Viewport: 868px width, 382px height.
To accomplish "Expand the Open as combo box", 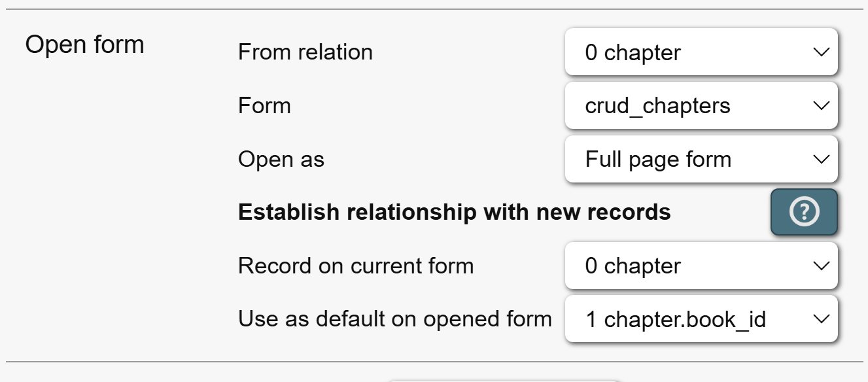I will [700, 160].
